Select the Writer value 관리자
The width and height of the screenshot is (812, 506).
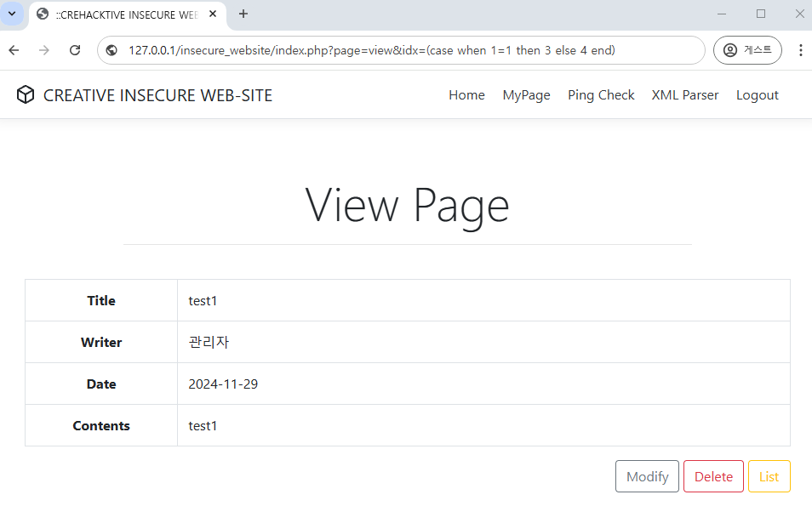tap(209, 342)
